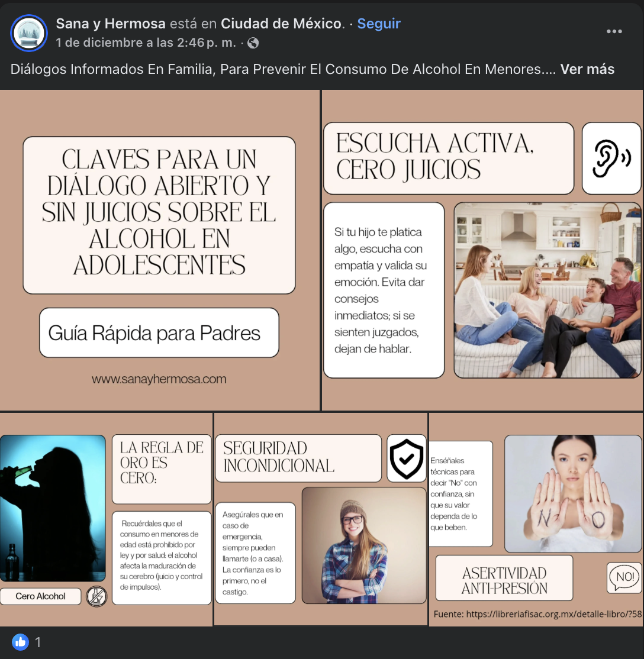This screenshot has width=644, height=659.
Task: Follow the page with Seguir link
Action: coord(379,24)
